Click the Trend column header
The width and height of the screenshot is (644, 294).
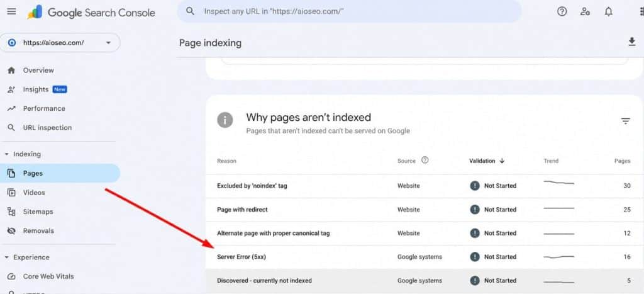point(551,161)
